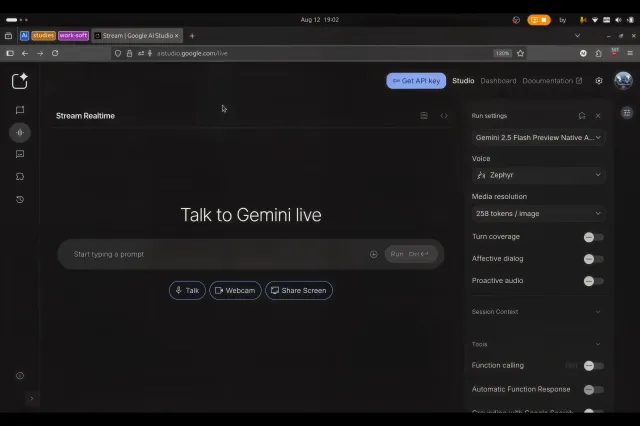Switch to the Dashboard tab
640x426 pixels.
pyautogui.click(x=498, y=81)
